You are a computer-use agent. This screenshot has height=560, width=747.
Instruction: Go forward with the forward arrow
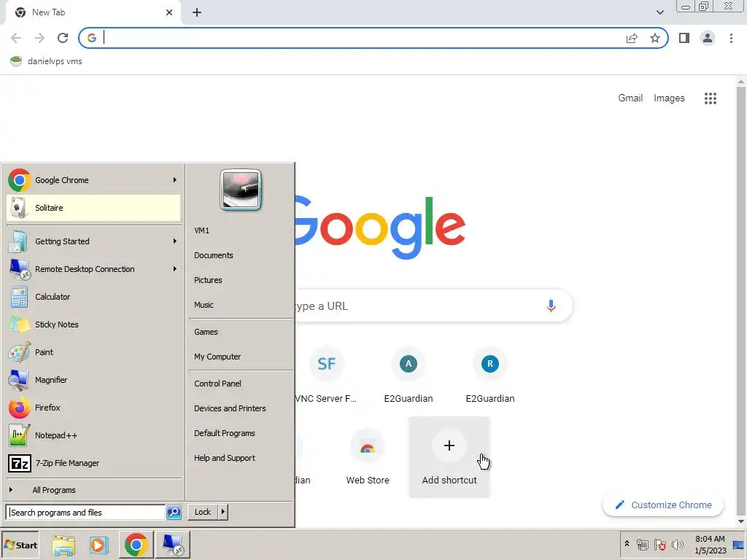(39, 38)
